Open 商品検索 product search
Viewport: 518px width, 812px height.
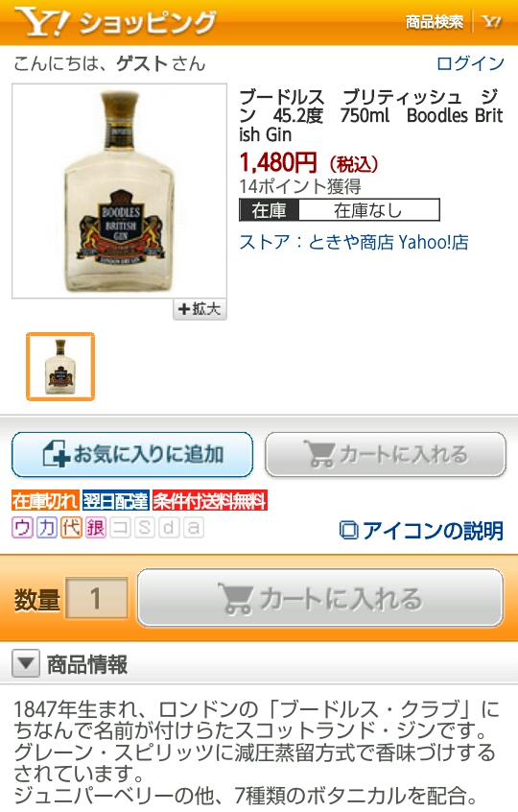(434, 22)
